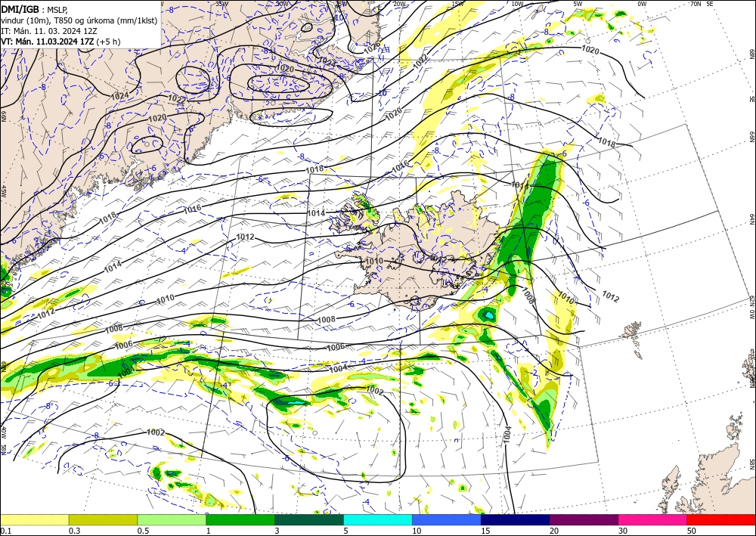This screenshot has height=536, width=756.
Task: Click the cyan 5–10 legend swatch
Action: click(378, 519)
